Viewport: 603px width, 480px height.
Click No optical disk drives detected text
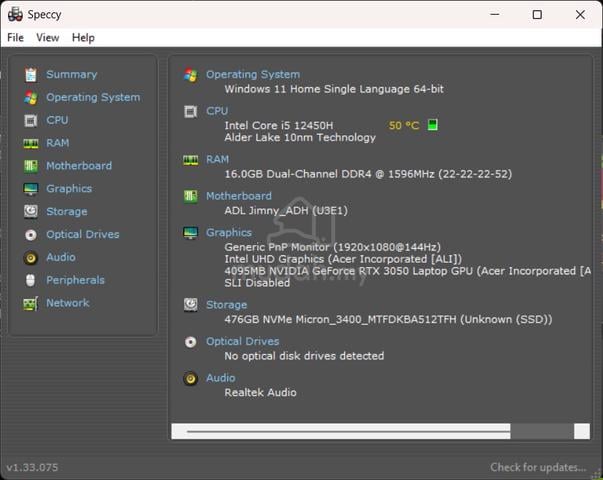click(x=304, y=356)
